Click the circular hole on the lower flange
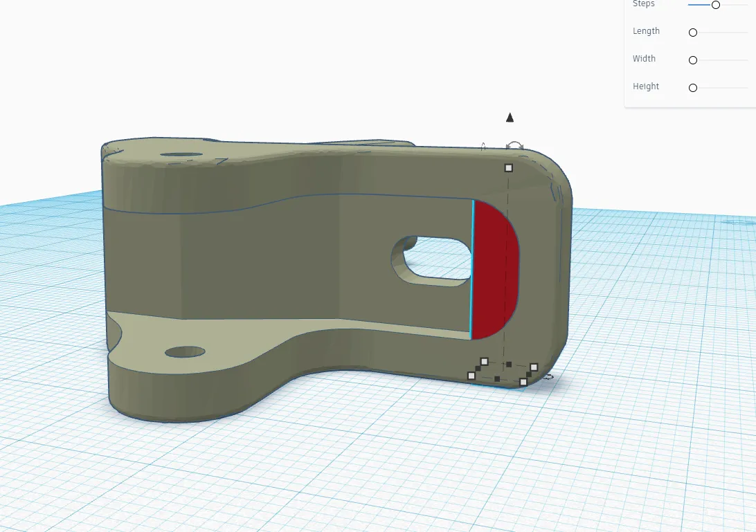 coord(185,352)
